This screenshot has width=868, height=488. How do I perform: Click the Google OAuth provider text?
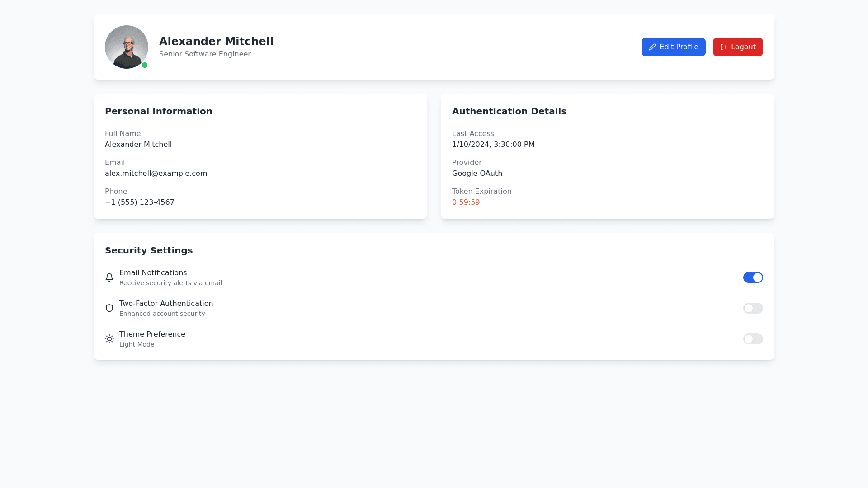[477, 174]
